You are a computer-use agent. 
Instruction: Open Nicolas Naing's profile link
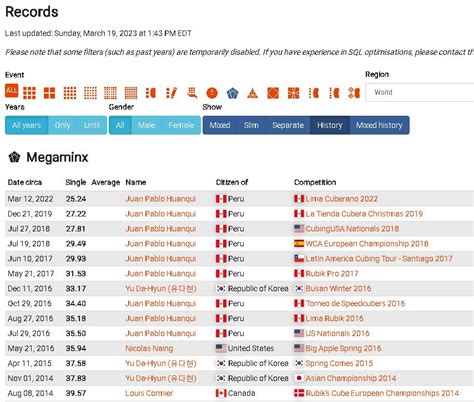point(149,348)
